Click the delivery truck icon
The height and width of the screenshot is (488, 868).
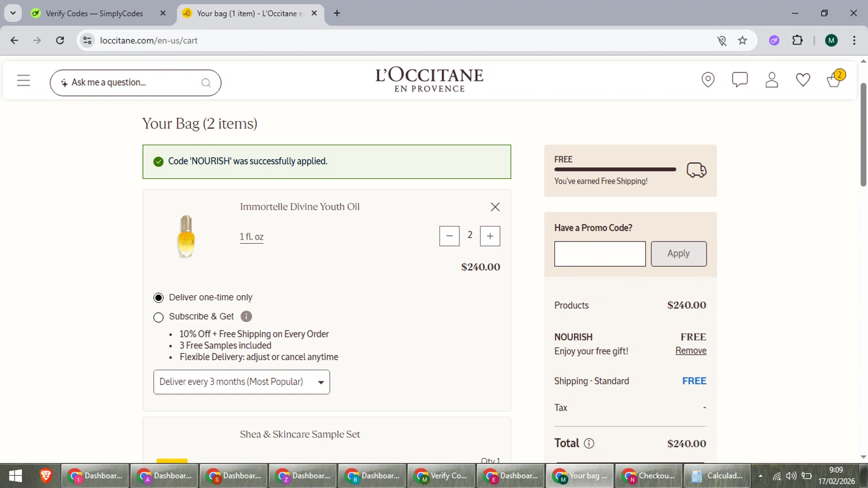[696, 170]
